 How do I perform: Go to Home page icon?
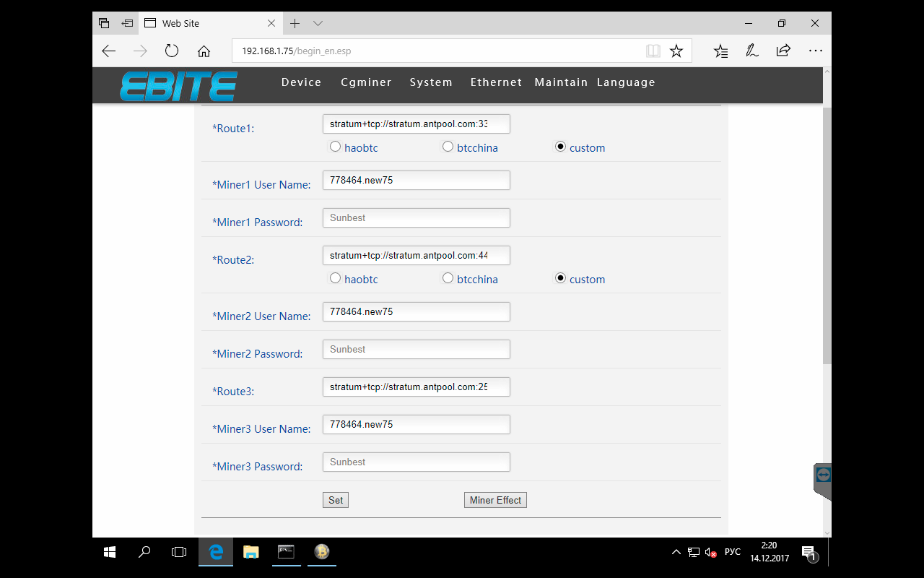coord(204,51)
